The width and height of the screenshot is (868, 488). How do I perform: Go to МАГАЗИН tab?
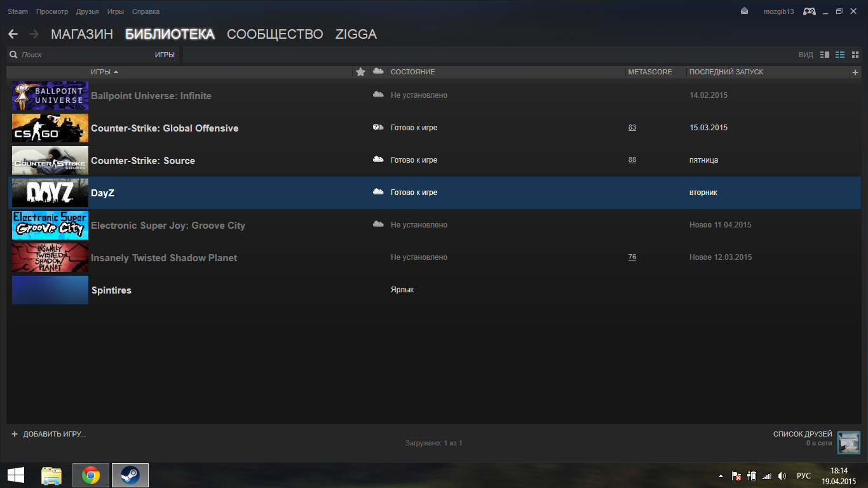tap(82, 34)
